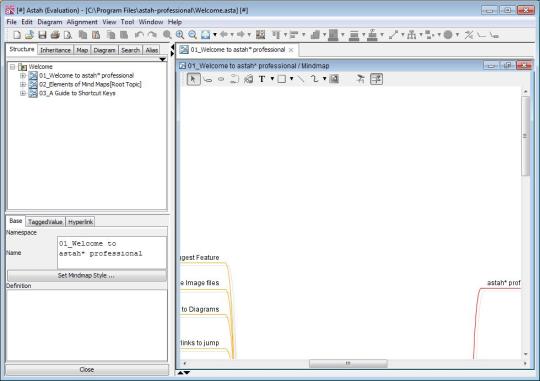Image resolution: width=540 pixels, height=381 pixels.
Task: Select the pointer tool in Mindmap toolbar
Action: pyautogui.click(x=193, y=79)
